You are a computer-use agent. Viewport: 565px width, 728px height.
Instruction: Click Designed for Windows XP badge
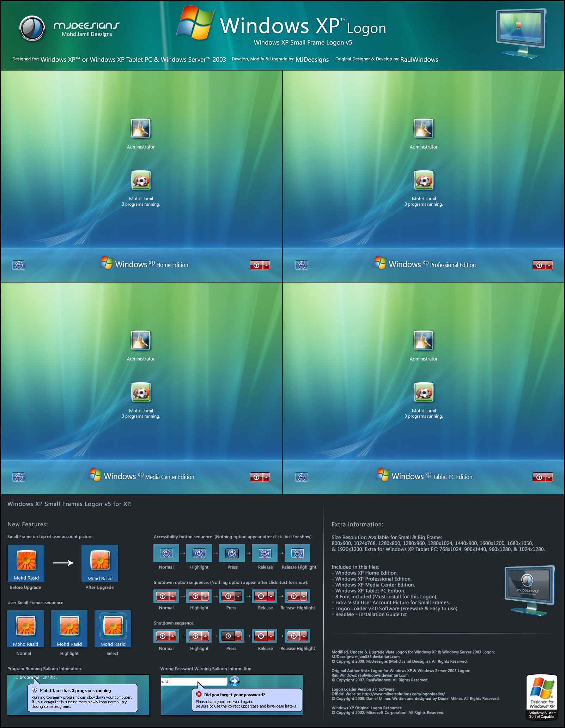point(542,697)
